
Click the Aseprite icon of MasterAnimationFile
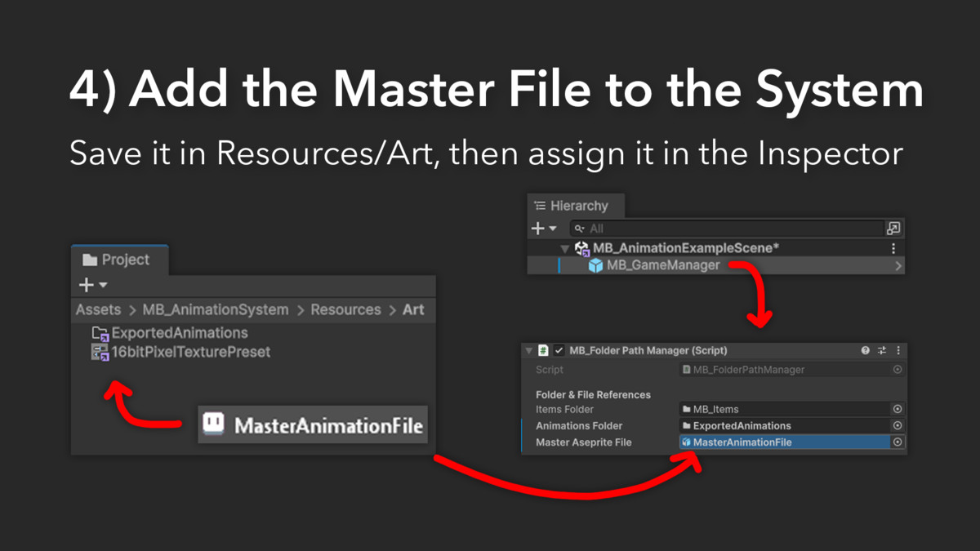(x=213, y=424)
